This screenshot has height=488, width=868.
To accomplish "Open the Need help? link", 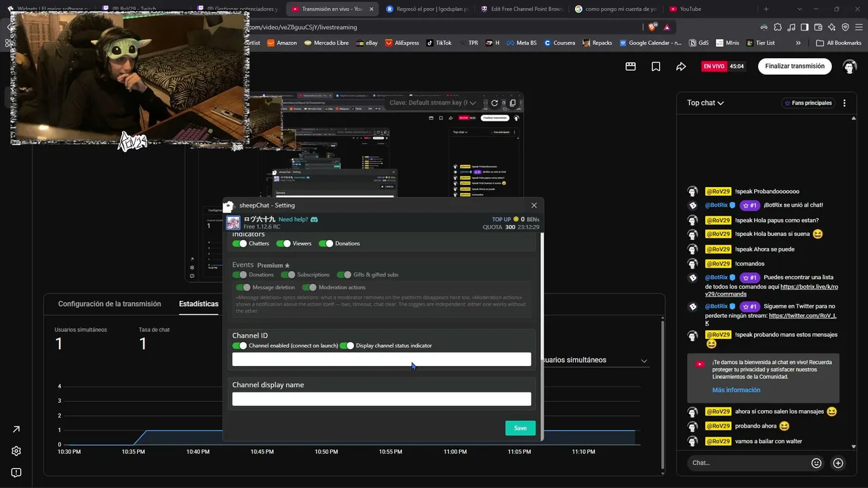I will point(293,220).
